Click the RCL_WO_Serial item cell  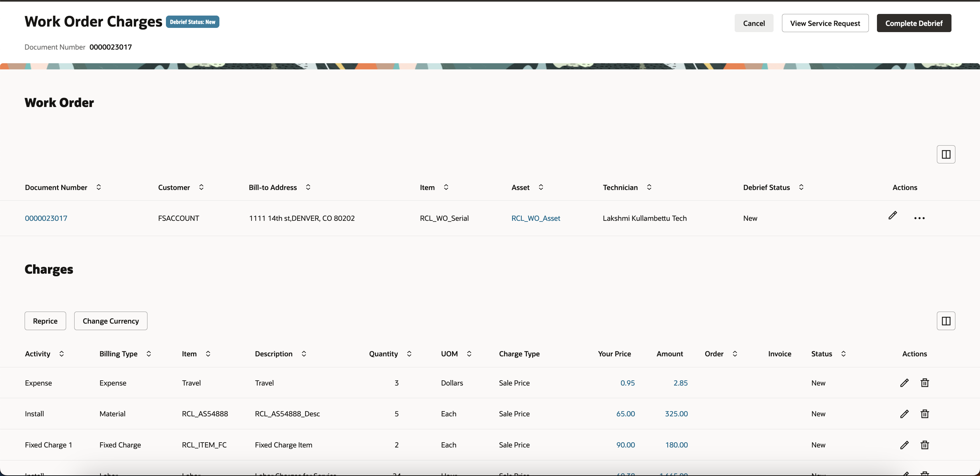(444, 219)
